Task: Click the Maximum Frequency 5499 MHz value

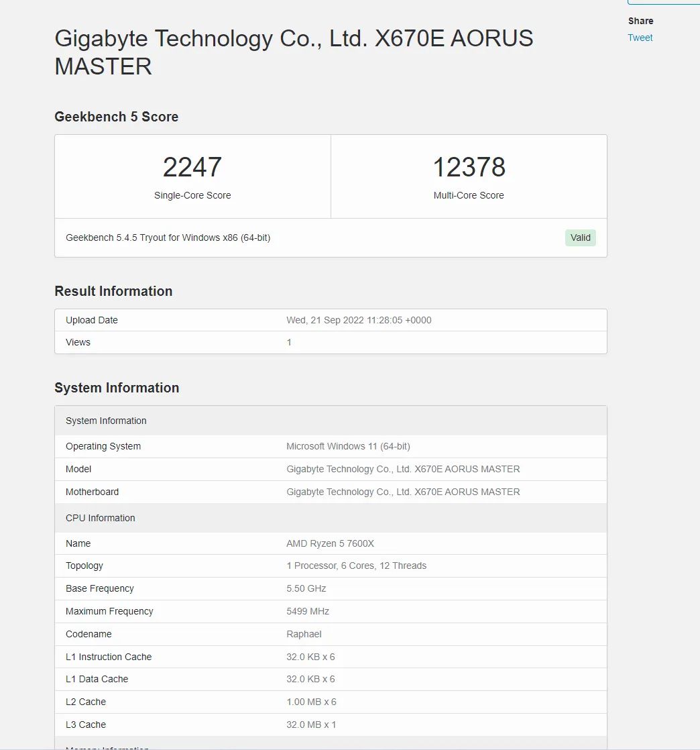Action: point(307,611)
